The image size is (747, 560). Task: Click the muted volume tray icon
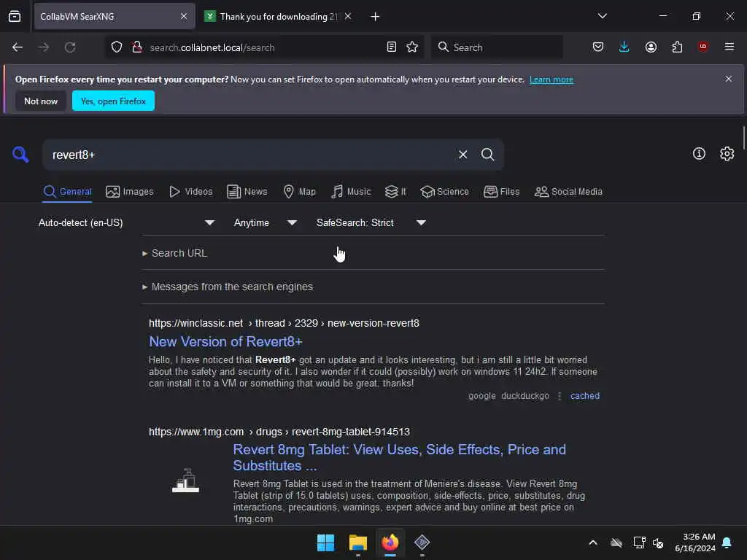(659, 542)
